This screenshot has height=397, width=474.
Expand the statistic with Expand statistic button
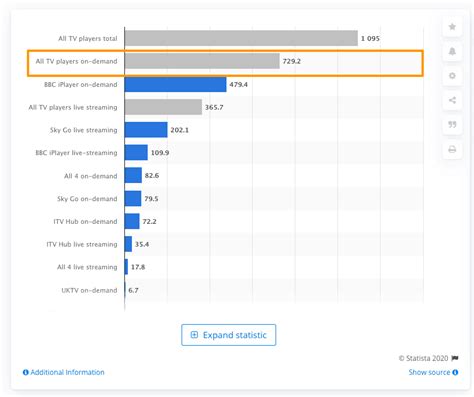click(229, 335)
